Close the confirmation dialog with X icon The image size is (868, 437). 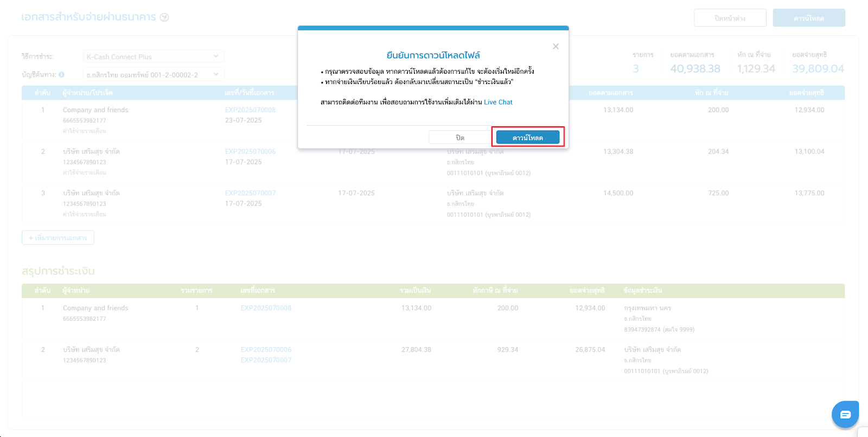coord(556,47)
